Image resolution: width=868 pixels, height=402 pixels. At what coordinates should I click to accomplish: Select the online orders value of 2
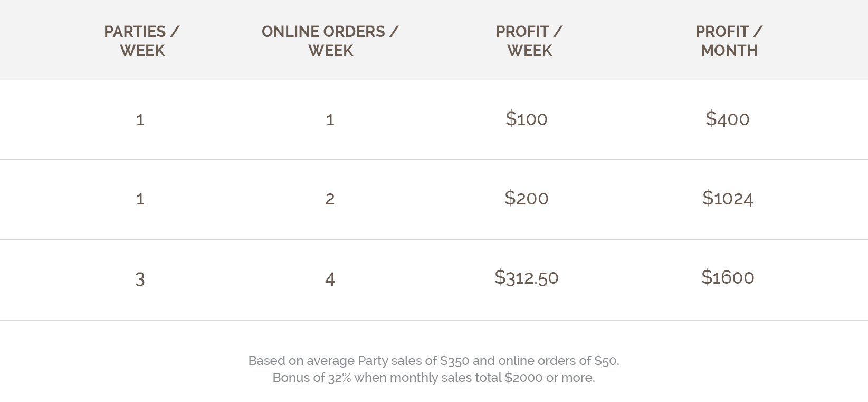tap(330, 199)
